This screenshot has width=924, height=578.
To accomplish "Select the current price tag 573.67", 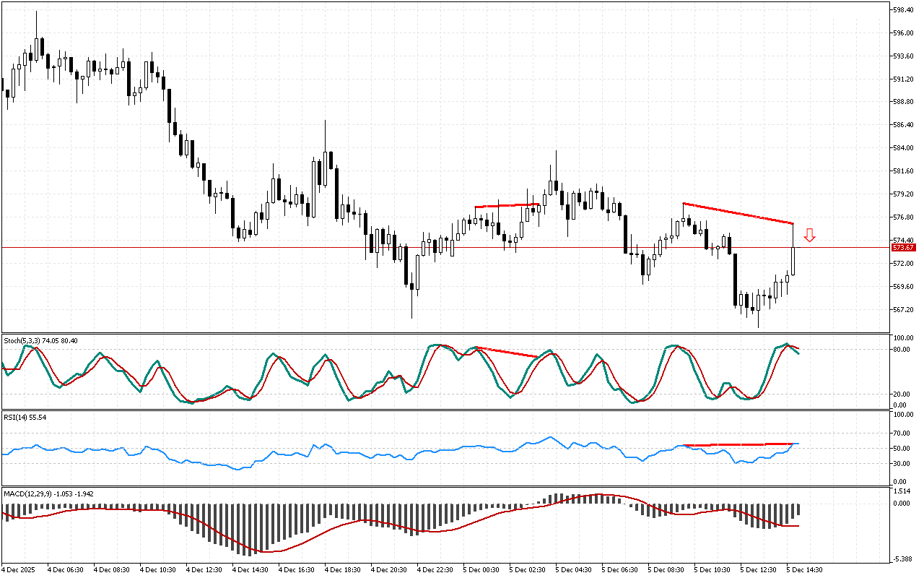I will point(903,248).
